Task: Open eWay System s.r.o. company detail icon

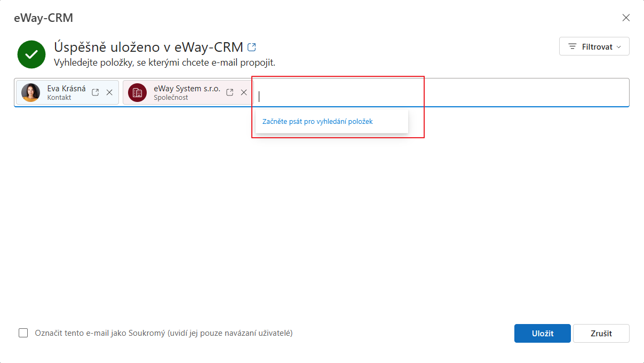Action: click(x=230, y=92)
